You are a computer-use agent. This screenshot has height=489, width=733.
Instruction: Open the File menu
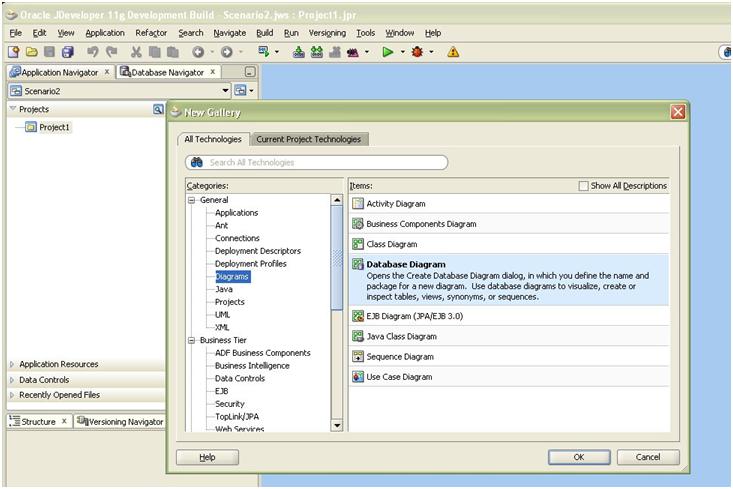pos(15,33)
